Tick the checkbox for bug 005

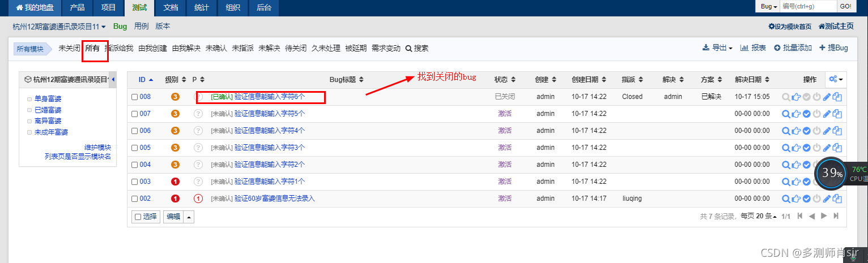[135, 148]
